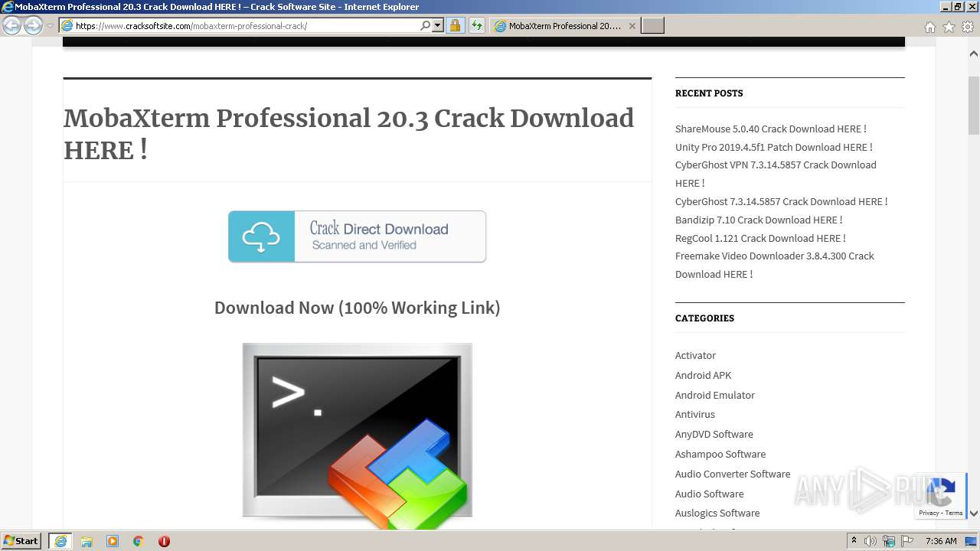The height and width of the screenshot is (551, 980).
Task: Click the refresh page icon
Action: pos(477,26)
